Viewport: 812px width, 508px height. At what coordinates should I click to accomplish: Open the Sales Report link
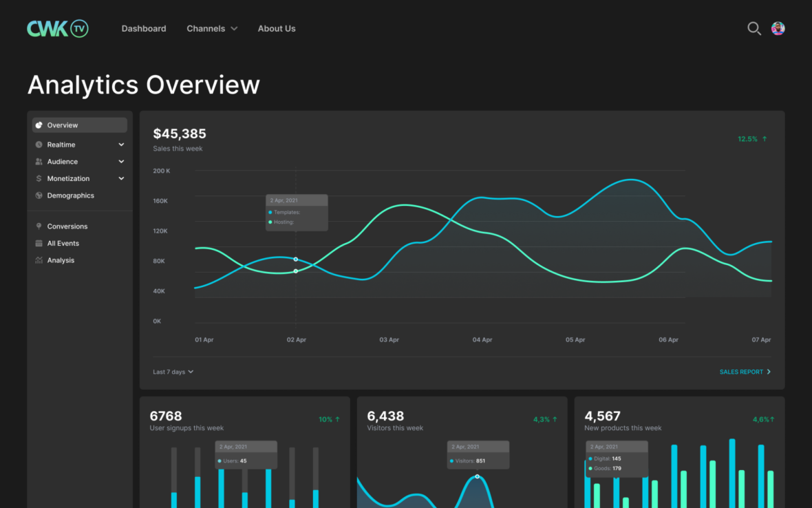pyautogui.click(x=742, y=372)
